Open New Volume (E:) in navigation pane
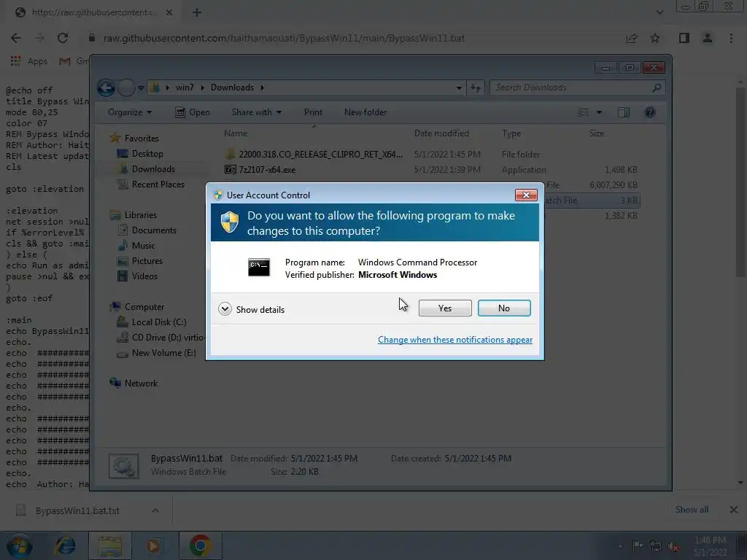This screenshot has width=747, height=560. [x=163, y=353]
